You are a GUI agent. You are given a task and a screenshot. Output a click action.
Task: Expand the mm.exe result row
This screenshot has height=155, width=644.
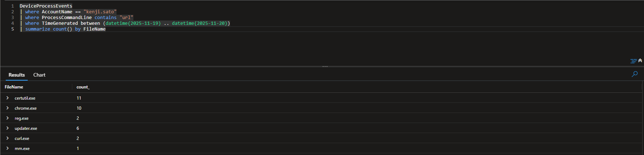point(8,148)
